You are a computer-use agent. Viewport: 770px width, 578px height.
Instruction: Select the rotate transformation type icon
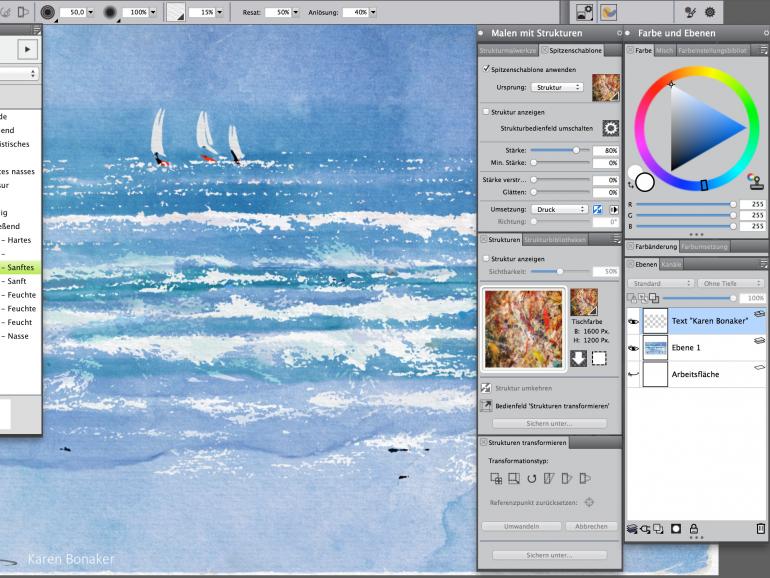(531, 478)
